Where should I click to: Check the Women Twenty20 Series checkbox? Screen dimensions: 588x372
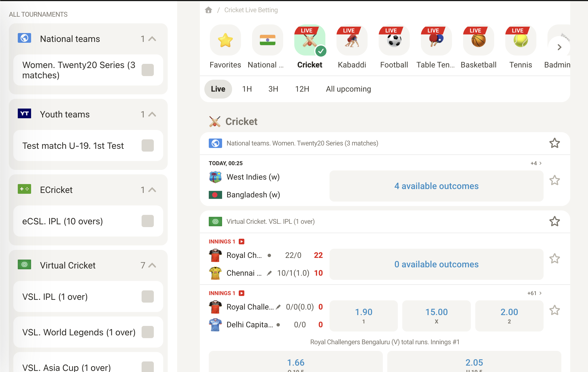tap(147, 70)
